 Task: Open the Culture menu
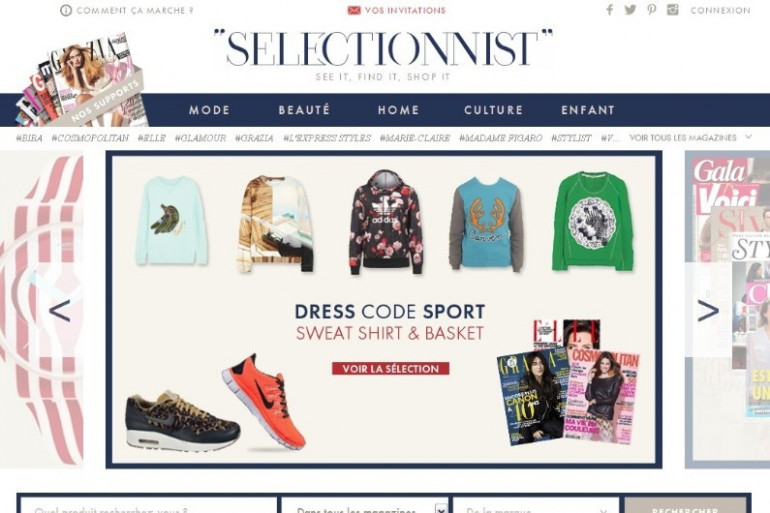pyautogui.click(x=494, y=110)
